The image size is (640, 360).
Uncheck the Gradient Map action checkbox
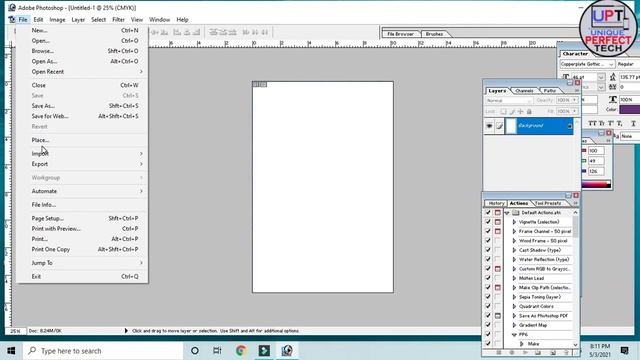(488, 325)
